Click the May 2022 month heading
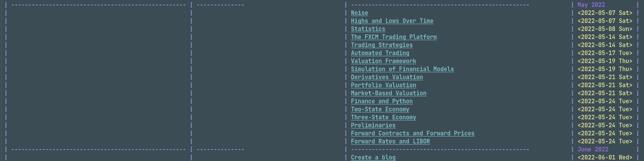 [591, 5]
